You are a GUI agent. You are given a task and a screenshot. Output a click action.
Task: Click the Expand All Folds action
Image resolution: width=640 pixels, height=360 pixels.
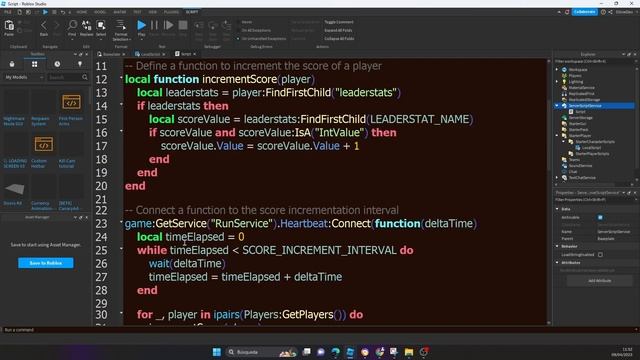coord(338,30)
